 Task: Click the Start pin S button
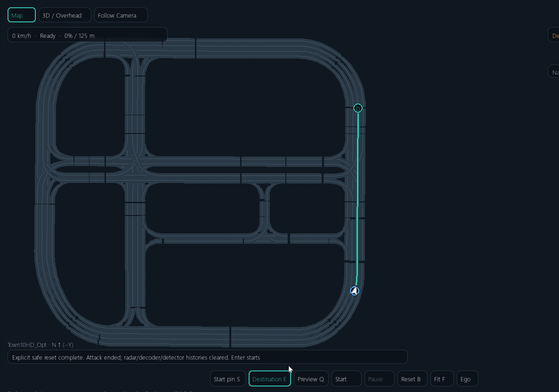click(228, 379)
